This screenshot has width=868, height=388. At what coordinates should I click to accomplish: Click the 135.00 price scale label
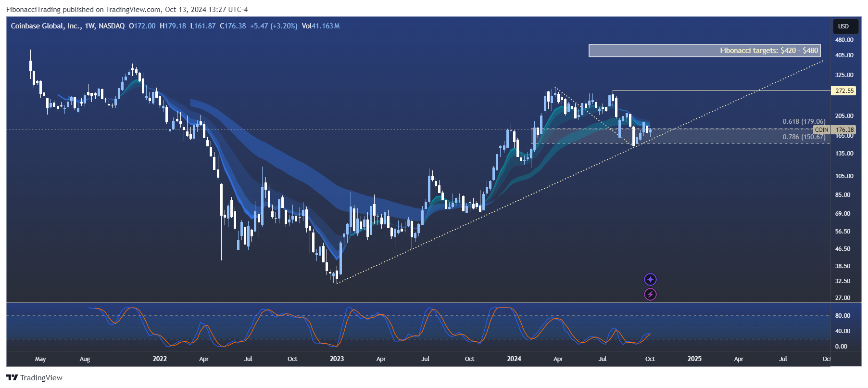(844, 154)
